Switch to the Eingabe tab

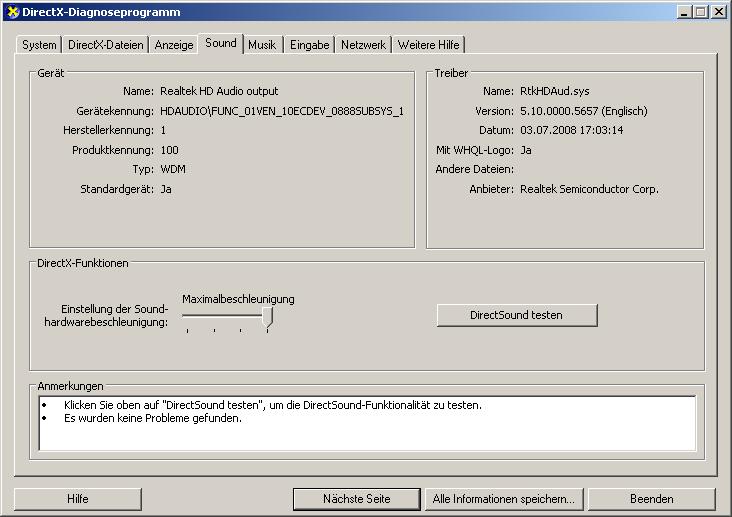310,45
